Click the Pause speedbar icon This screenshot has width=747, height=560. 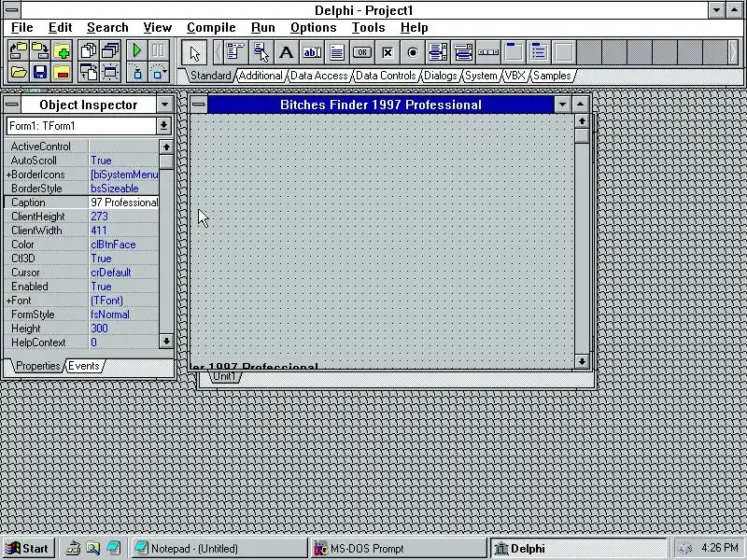pos(158,51)
